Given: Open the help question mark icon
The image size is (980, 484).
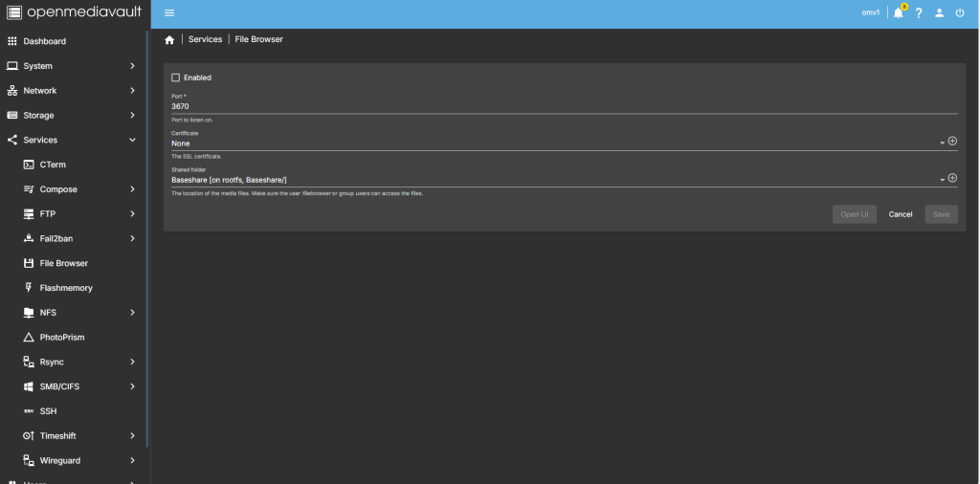Looking at the screenshot, I should coord(919,13).
